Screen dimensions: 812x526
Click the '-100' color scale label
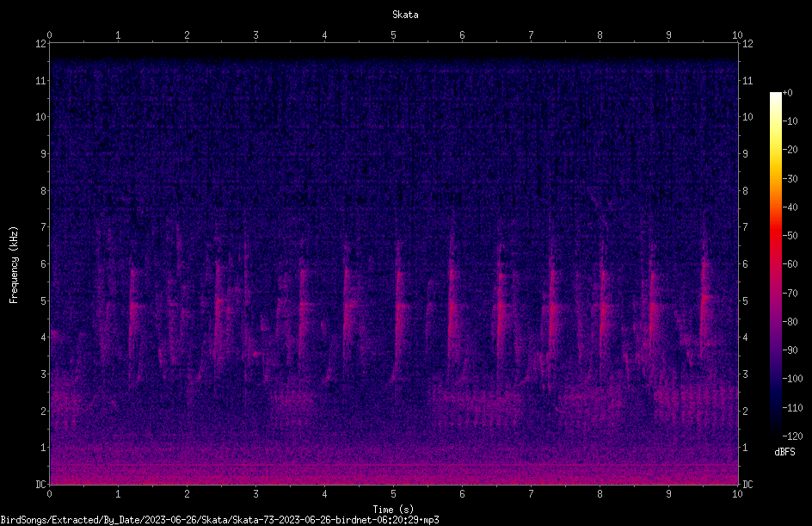click(x=793, y=379)
